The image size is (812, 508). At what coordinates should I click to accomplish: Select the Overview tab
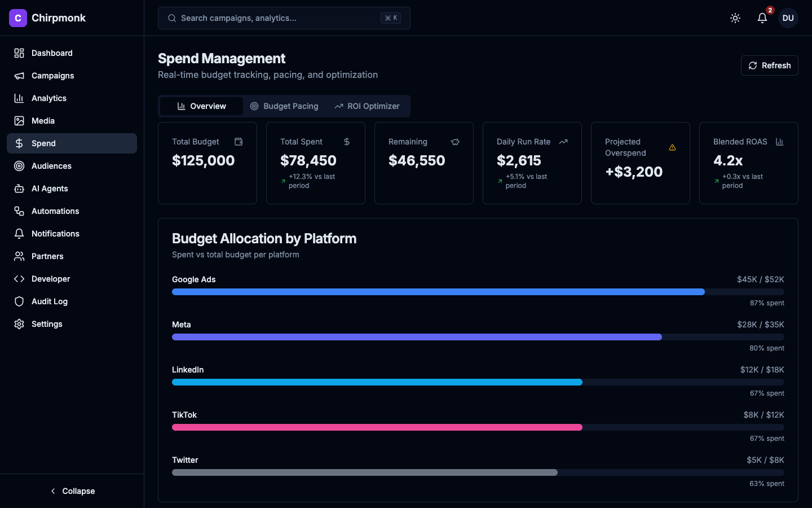(x=201, y=106)
